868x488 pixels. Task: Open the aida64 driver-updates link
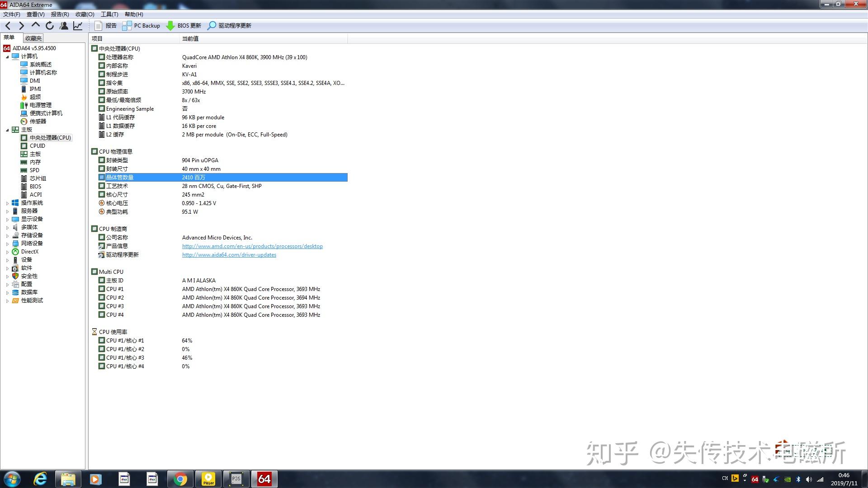pyautogui.click(x=229, y=255)
